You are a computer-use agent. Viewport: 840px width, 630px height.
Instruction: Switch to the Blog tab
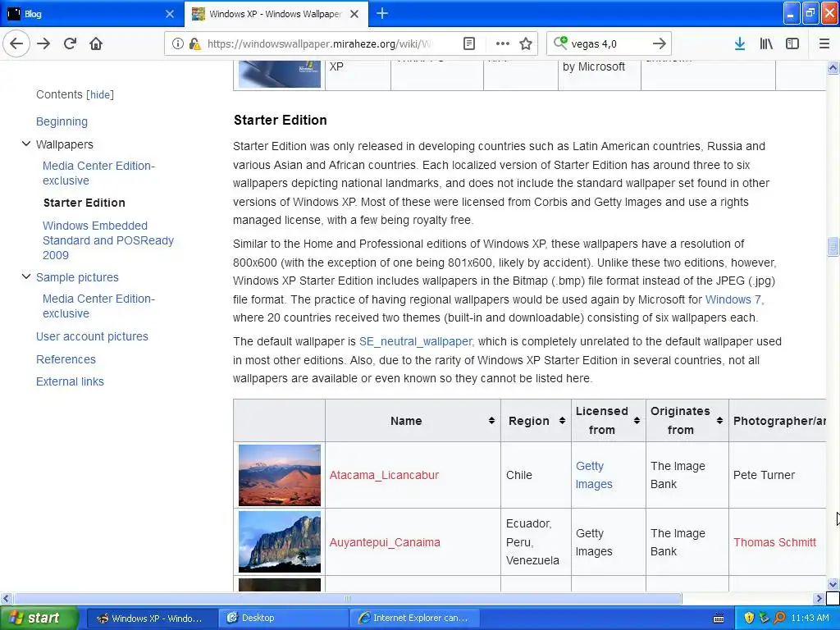click(x=92, y=13)
